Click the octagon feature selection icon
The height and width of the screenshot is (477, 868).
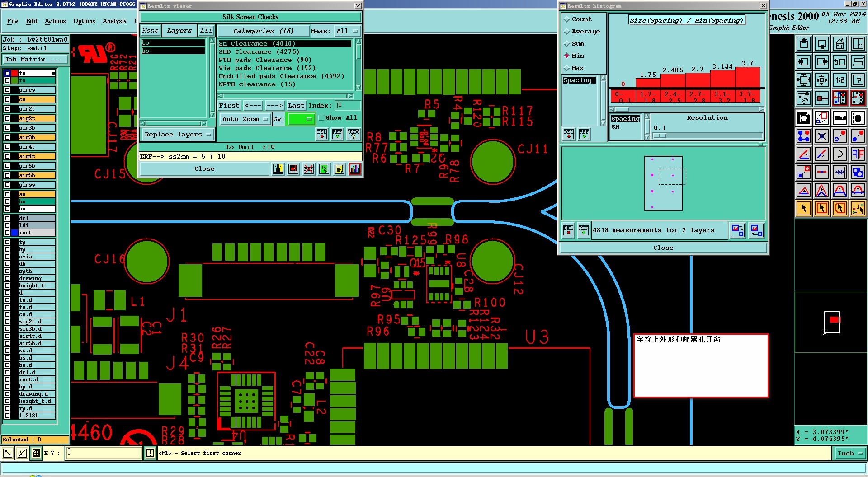coord(858,118)
